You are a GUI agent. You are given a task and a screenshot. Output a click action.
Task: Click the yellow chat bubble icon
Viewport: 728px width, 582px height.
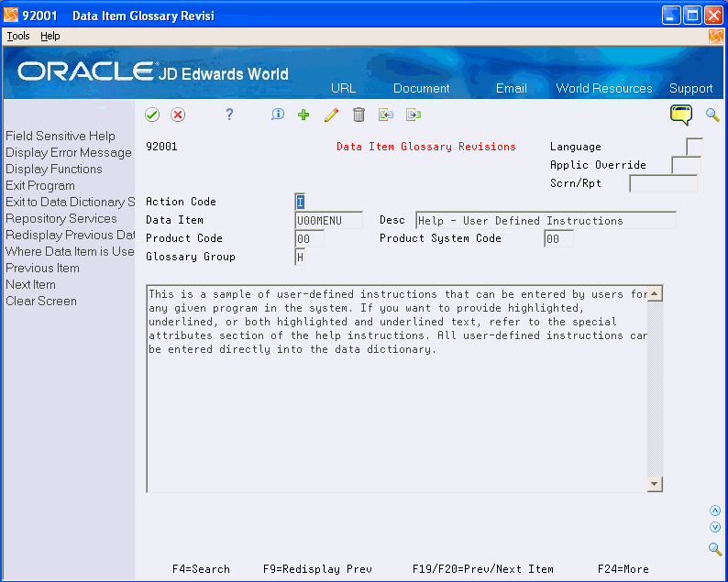coord(681,115)
